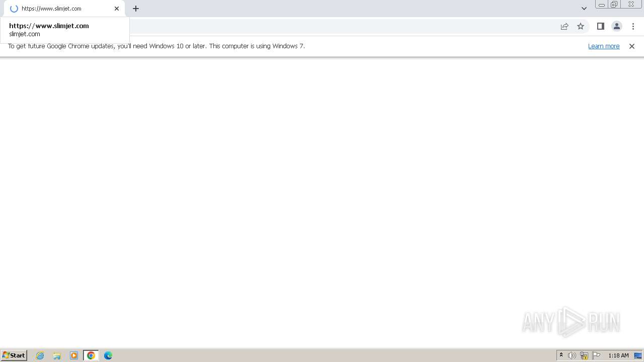
Task: Toggle the side panel
Action: [x=601, y=26]
